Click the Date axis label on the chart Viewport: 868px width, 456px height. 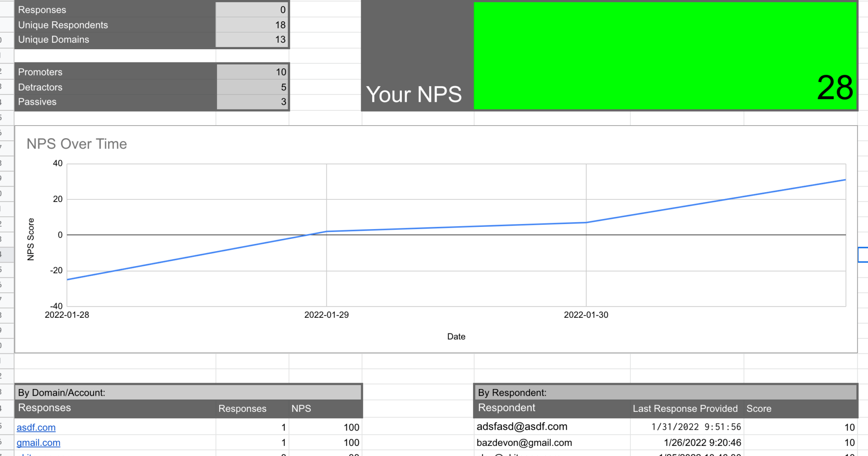tap(456, 336)
